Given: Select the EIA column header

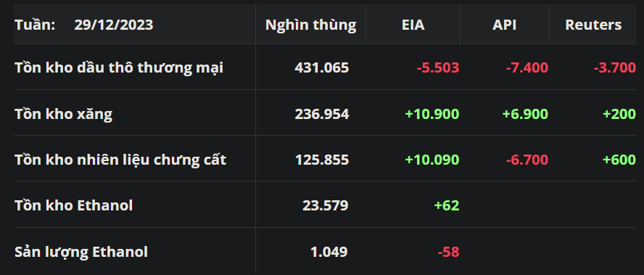Looking at the screenshot, I should pyautogui.click(x=413, y=25).
